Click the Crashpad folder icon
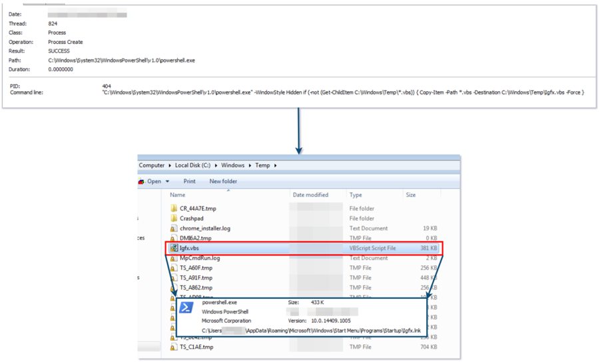Screen dimensions: 600x364 173,218
